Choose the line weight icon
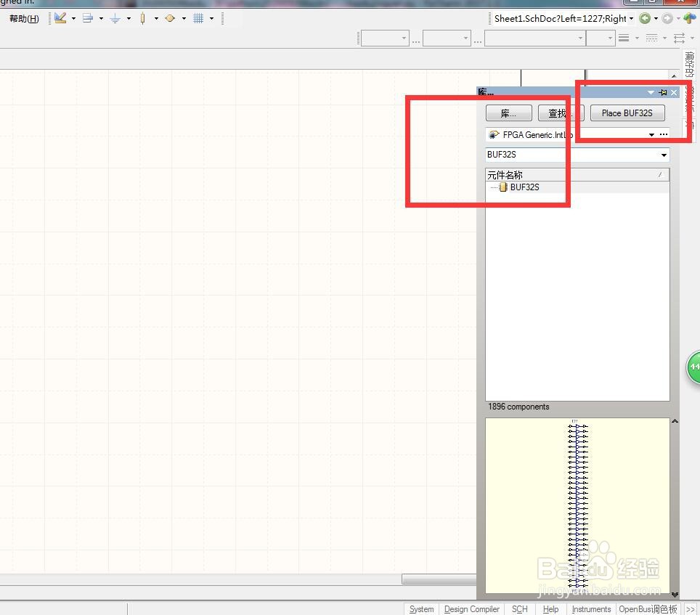This screenshot has width=700, height=615. click(624, 38)
